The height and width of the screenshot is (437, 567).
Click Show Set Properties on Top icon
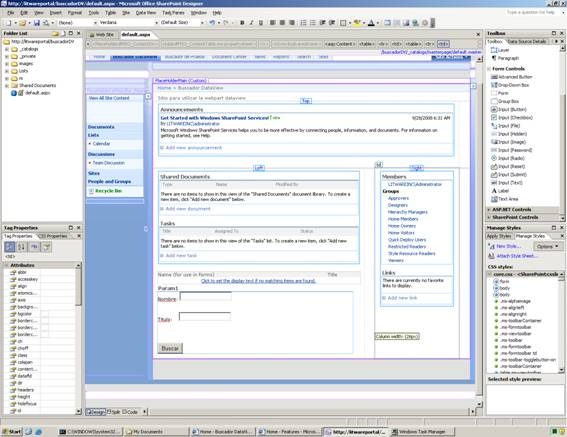34,247
